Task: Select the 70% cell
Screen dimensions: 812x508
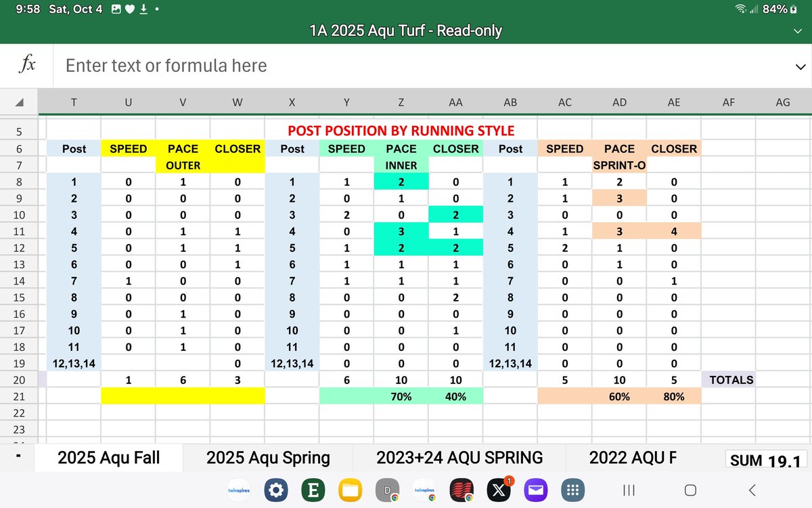Action: coord(401,397)
